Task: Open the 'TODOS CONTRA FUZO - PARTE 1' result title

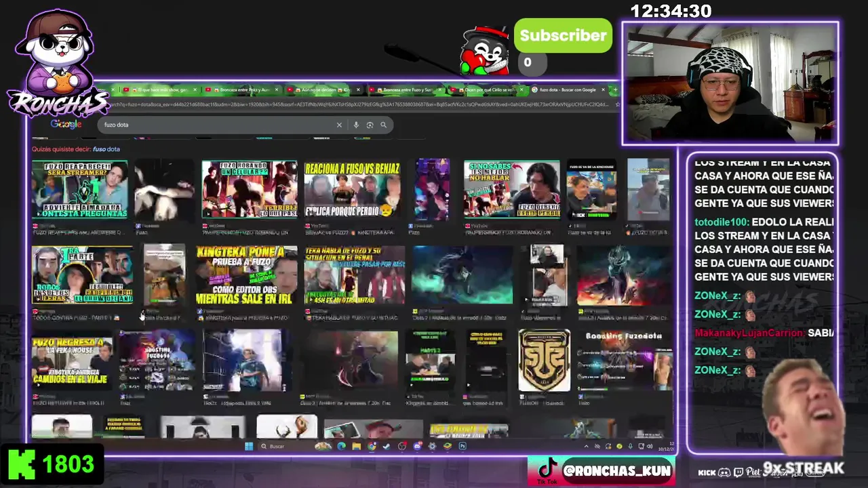Action: click(76, 318)
